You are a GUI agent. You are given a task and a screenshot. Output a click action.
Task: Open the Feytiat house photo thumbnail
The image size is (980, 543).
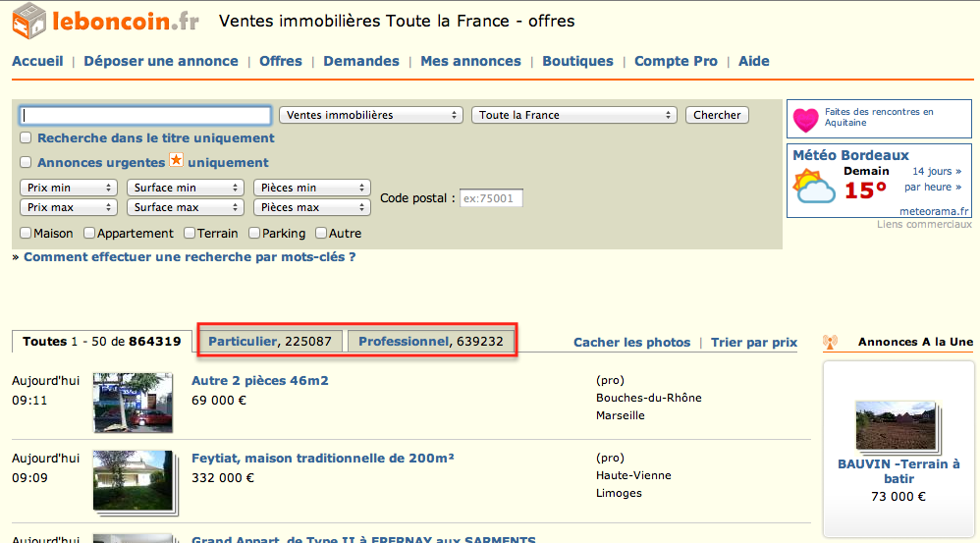(x=134, y=481)
